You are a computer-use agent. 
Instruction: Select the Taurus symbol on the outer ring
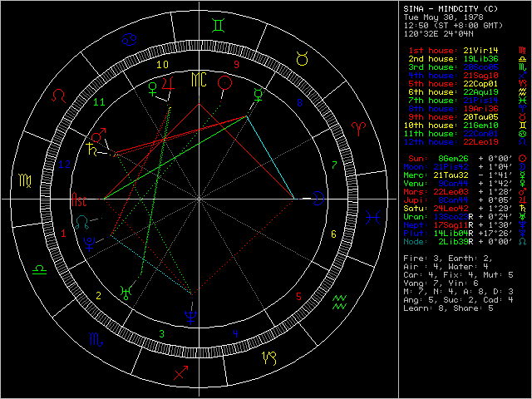point(303,59)
